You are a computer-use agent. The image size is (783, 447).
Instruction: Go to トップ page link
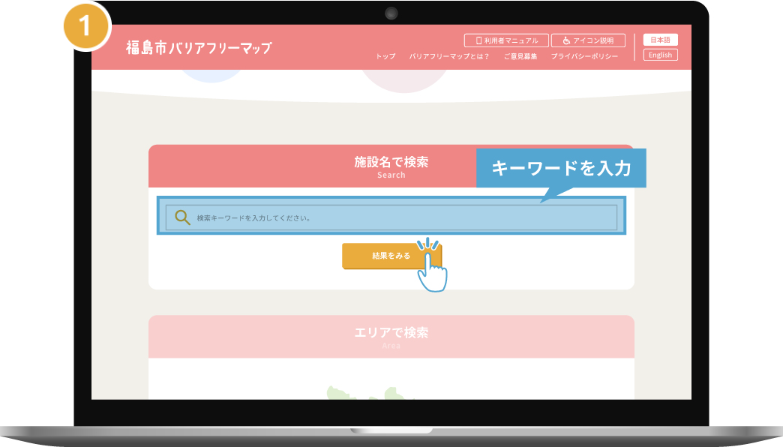pos(386,56)
